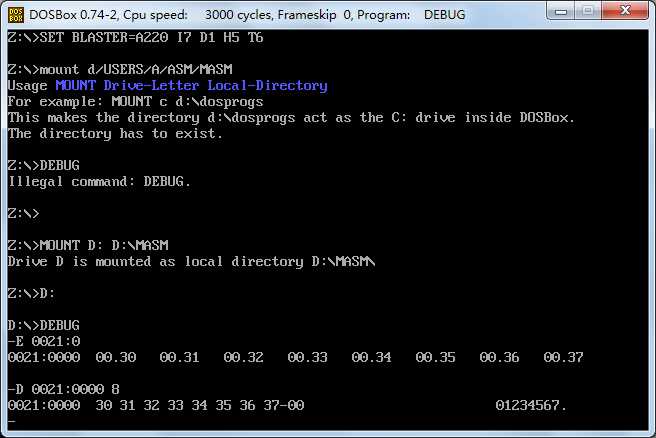656x438 pixels.
Task: Click the '00.33' entry value
Action: 308,357
